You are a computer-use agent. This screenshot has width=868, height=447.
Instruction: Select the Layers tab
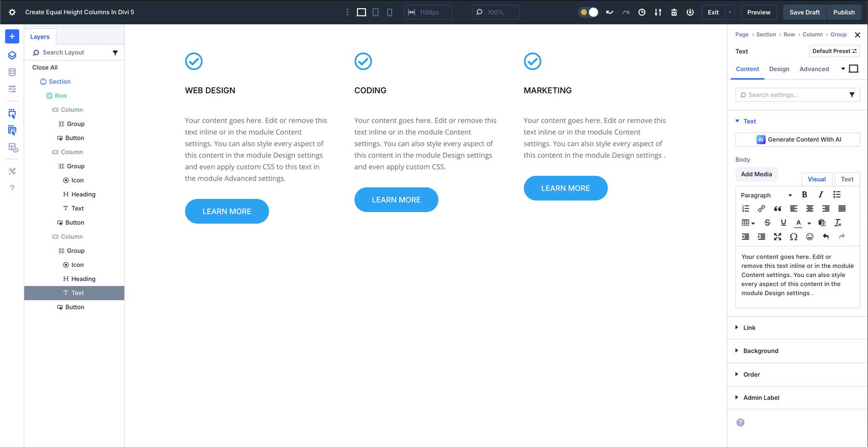click(40, 37)
